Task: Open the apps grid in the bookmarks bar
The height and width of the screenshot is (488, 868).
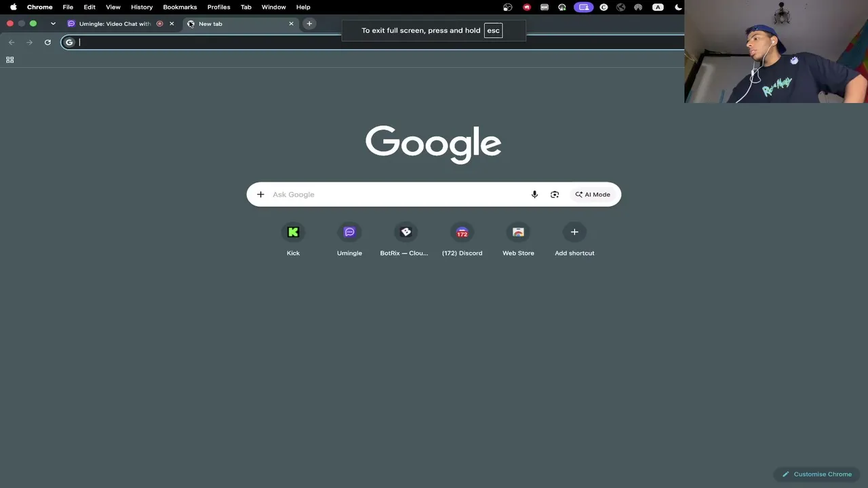Action: tap(10, 60)
